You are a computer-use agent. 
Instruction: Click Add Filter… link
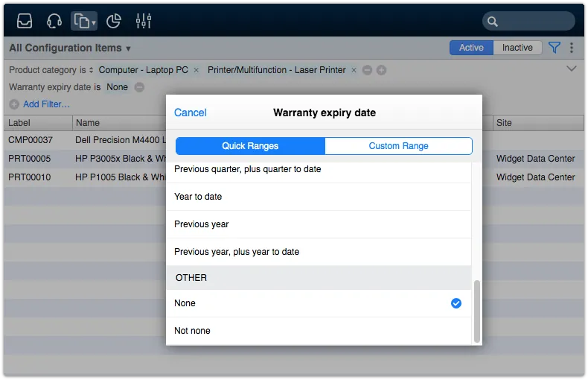[x=46, y=104]
